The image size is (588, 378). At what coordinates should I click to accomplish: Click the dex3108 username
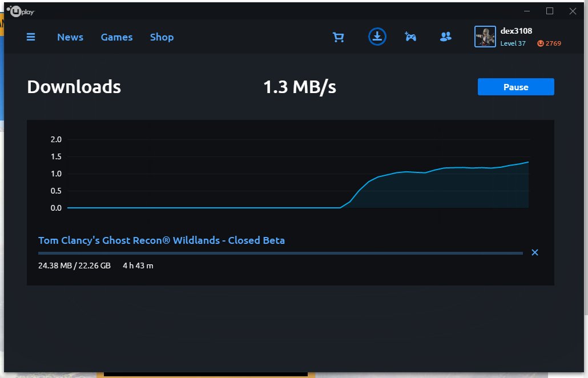click(x=516, y=31)
